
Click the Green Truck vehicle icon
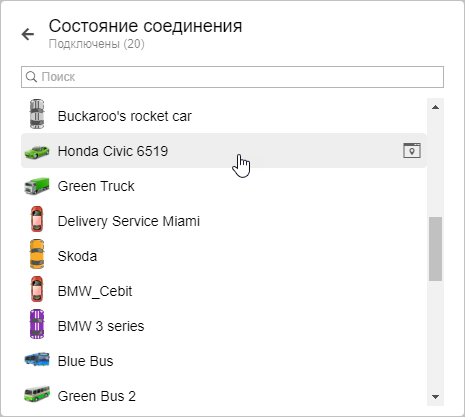37,186
